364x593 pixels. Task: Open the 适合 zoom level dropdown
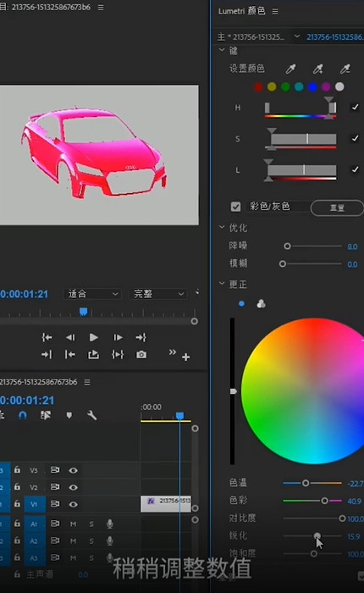coord(92,294)
